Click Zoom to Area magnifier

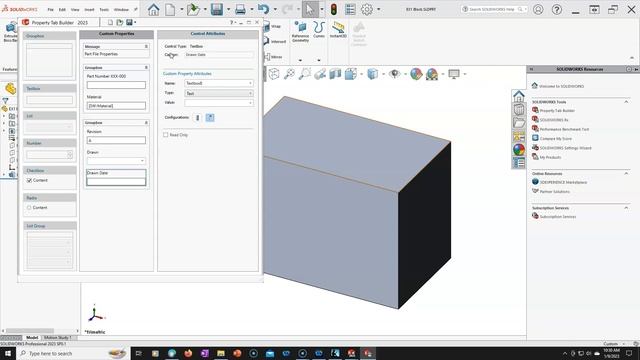click(x=304, y=74)
